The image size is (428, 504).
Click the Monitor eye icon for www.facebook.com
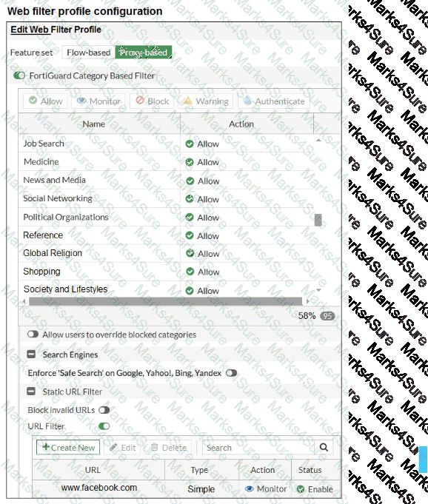(250, 489)
